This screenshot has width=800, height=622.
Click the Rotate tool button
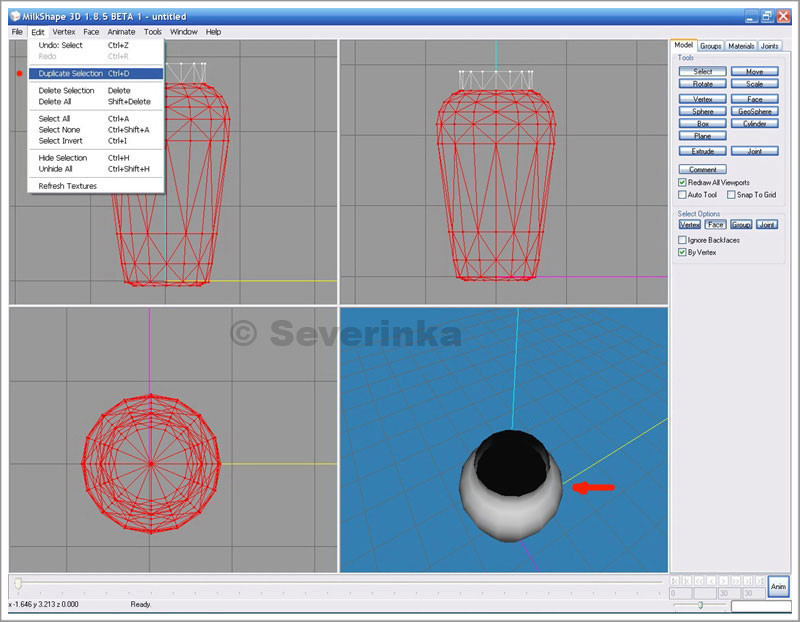(x=703, y=84)
